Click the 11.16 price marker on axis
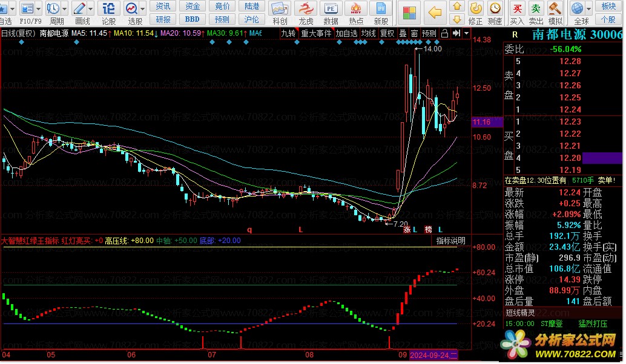 487,122
